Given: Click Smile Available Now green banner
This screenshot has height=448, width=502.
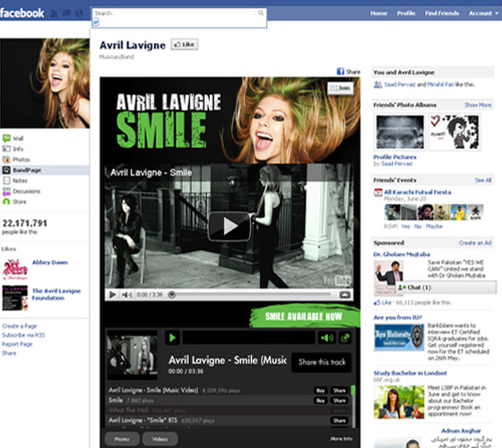Looking at the screenshot, I should pos(304,316).
